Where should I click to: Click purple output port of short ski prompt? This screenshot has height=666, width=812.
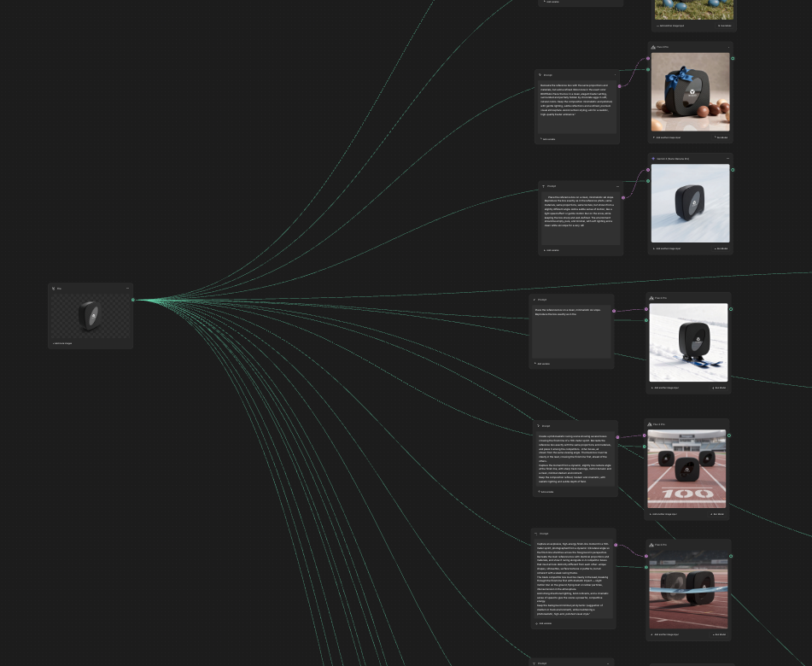[x=614, y=311]
